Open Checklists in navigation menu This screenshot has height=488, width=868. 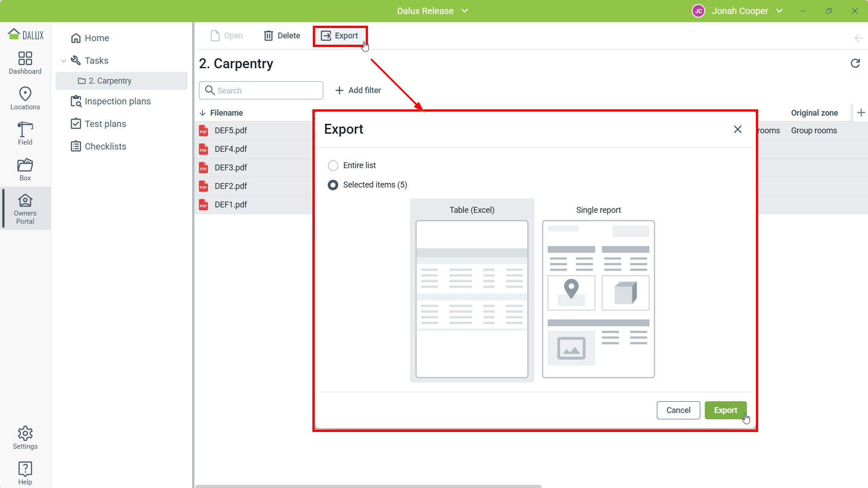click(105, 146)
